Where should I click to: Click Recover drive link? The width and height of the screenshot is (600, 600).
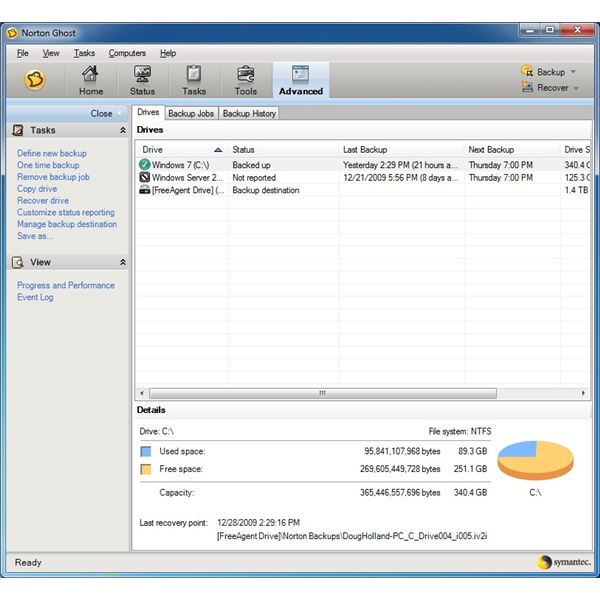click(43, 201)
